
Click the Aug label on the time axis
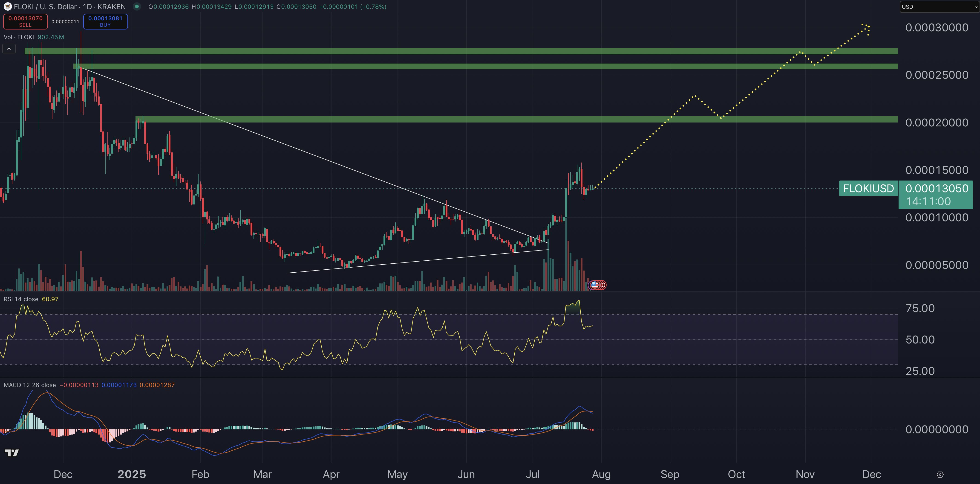[x=602, y=475]
